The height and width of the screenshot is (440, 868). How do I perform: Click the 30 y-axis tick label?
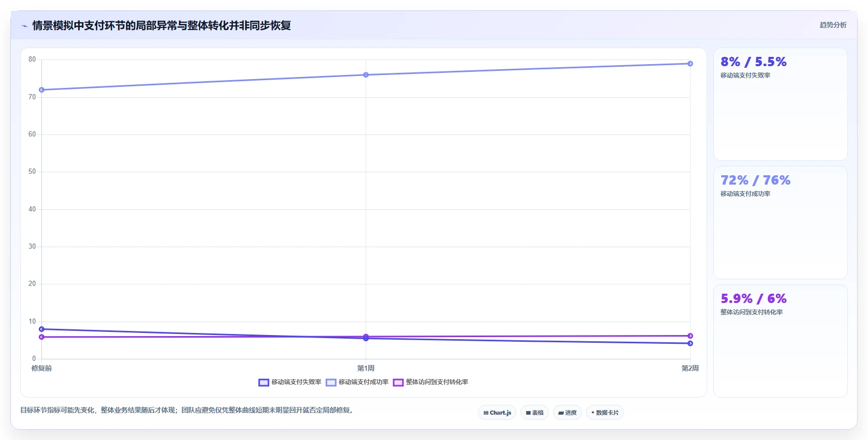click(32, 247)
